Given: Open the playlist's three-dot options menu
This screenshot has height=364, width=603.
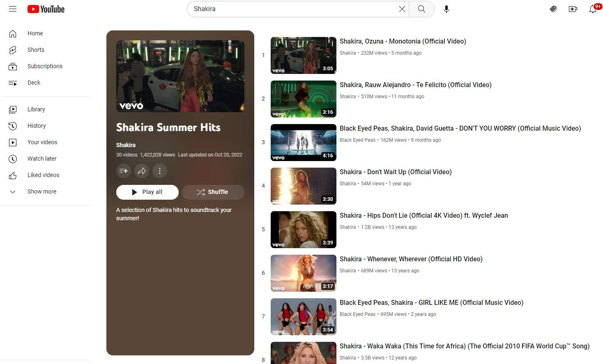Looking at the screenshot, I should point(160,171).
